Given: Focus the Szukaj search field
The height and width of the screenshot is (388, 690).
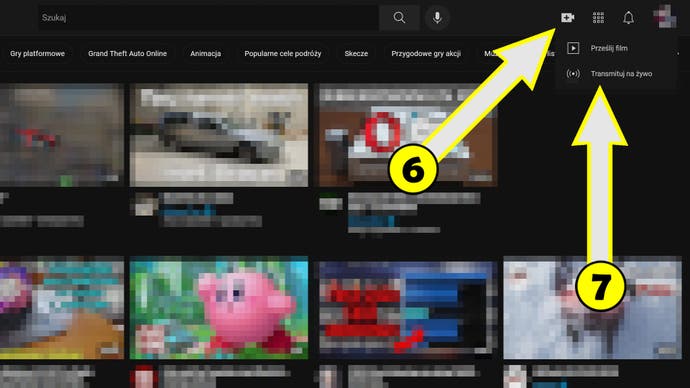Looking at the screenshot, I should pos(208,18).
